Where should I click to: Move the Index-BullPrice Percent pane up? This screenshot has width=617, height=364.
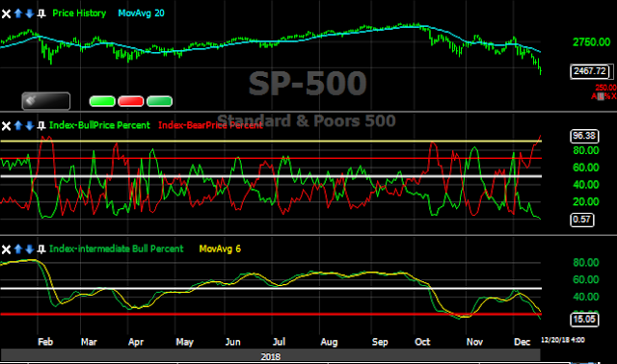pos(18,125)
